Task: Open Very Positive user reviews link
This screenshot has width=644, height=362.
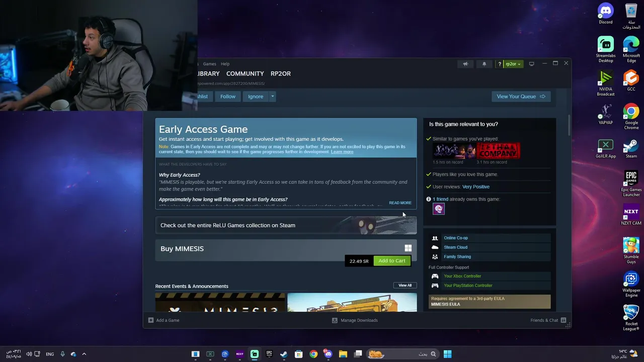Action: point(475,187)
